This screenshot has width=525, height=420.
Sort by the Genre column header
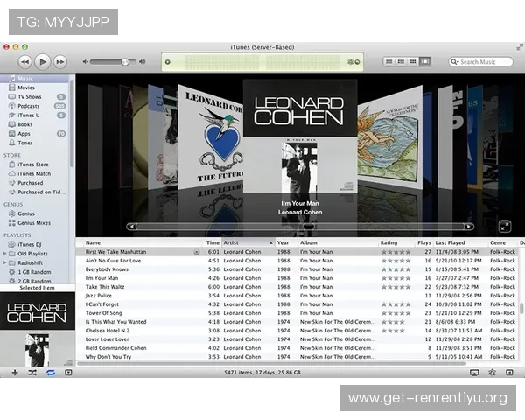[x=503, y=243]
